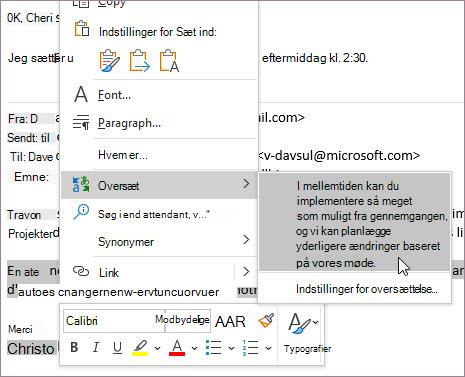Screen dimensions: 465x377
Task: Open the Paragraph... menu entry
Action: (159, 123)
